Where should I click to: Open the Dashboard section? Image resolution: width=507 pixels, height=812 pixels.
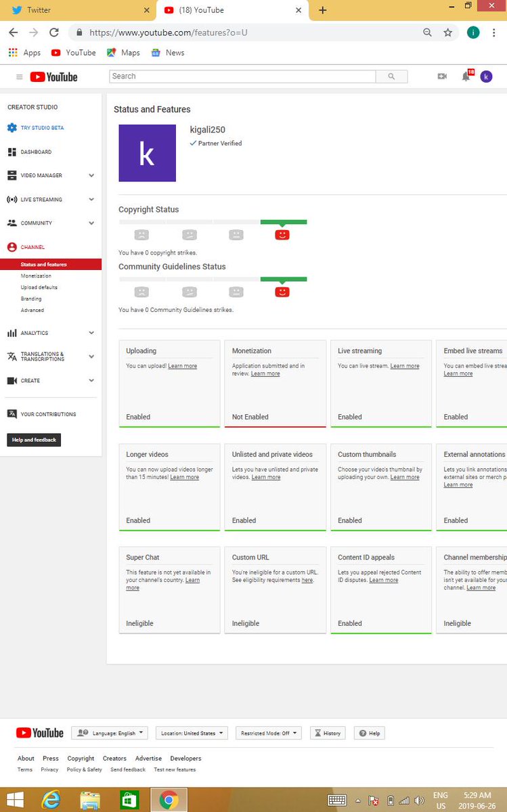click(36, 152)
